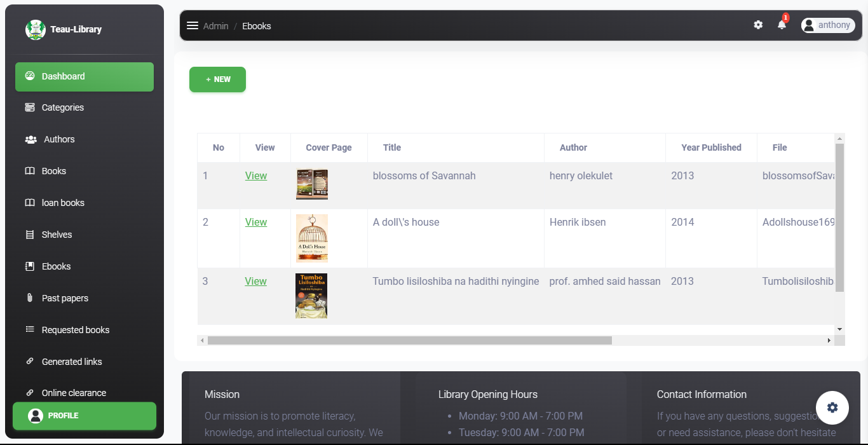The width and height of the screenshot is (868, 445).
Task: Click the hamburger menu icon
Action: click(x=192, y=25)
